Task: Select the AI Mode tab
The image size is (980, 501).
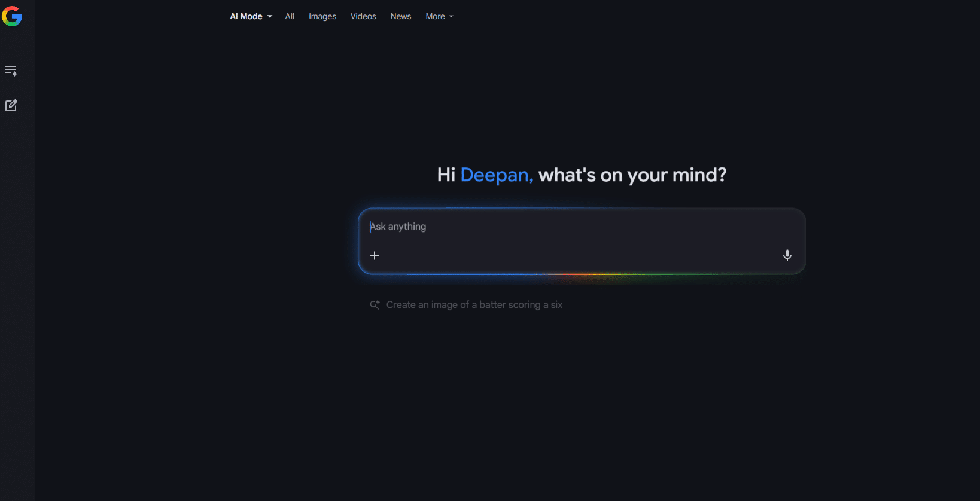Action: pos(246,17)
